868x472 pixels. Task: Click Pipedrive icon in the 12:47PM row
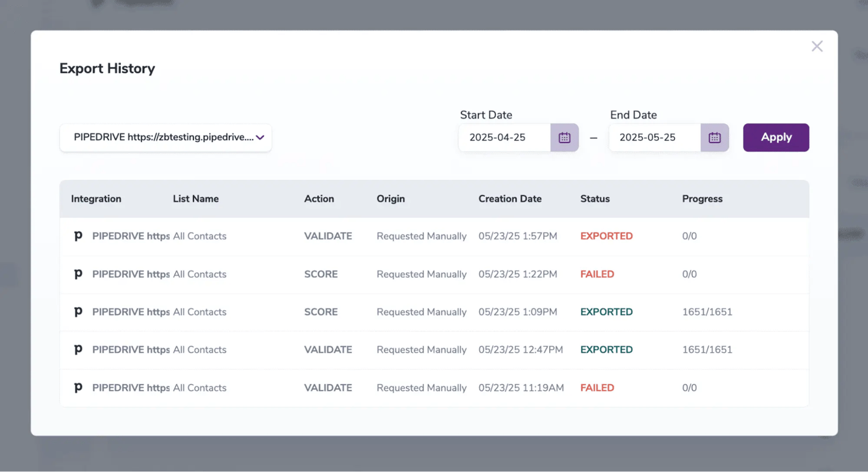pyautogui.click(x=78, y=350)
